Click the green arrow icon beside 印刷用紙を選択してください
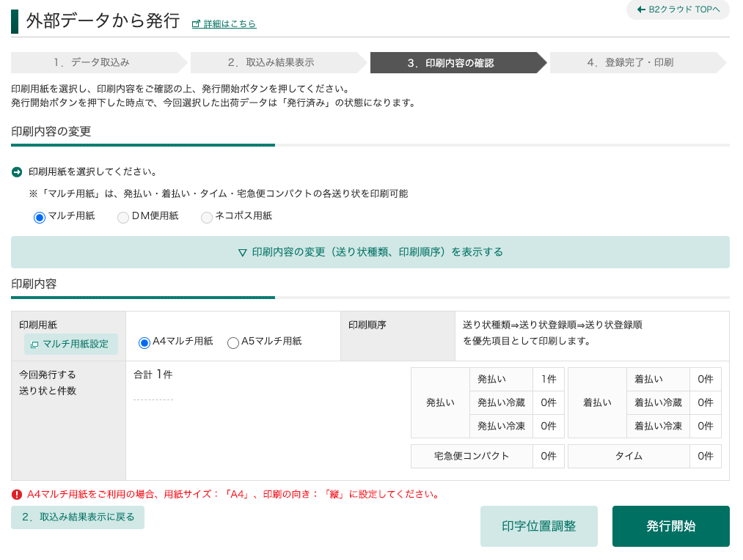Screen dimensions: 743x560 [x=17, y=172]
